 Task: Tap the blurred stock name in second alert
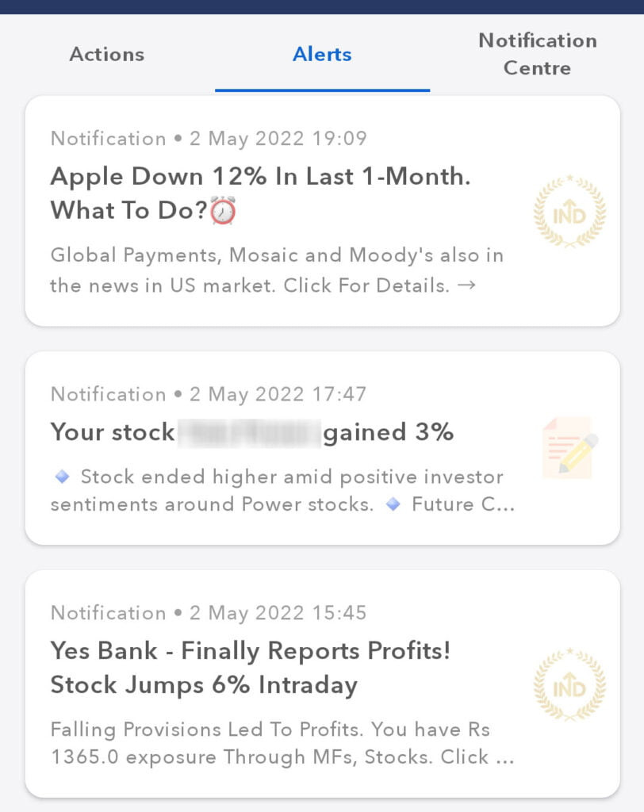point(249,433)
